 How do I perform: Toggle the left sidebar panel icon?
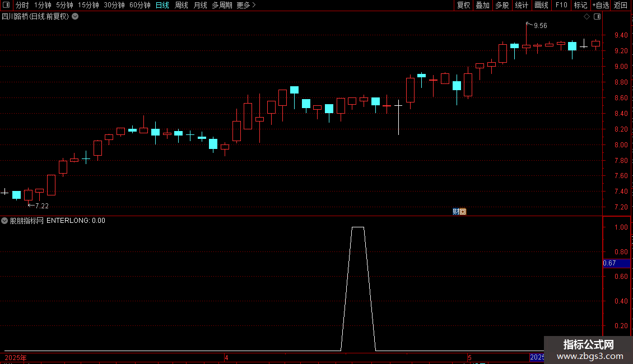pyautogui.click(x=6, y=5)
